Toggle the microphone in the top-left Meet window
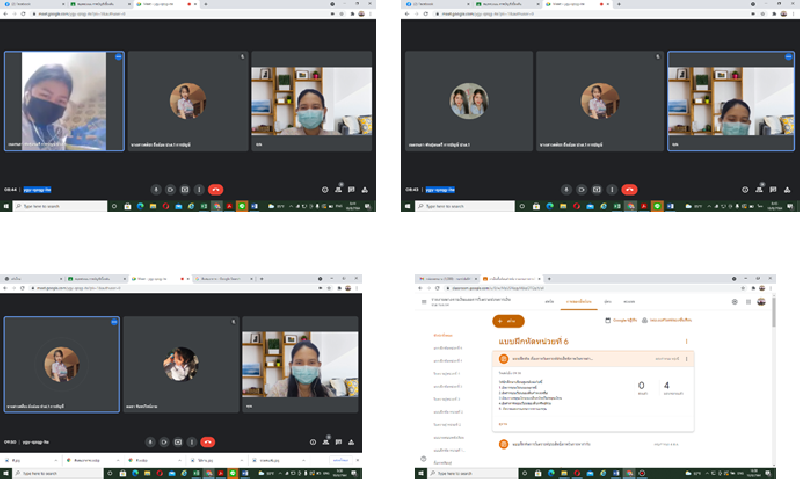The height and width of the screenshot is (479, 800). [x=156, y=189]
